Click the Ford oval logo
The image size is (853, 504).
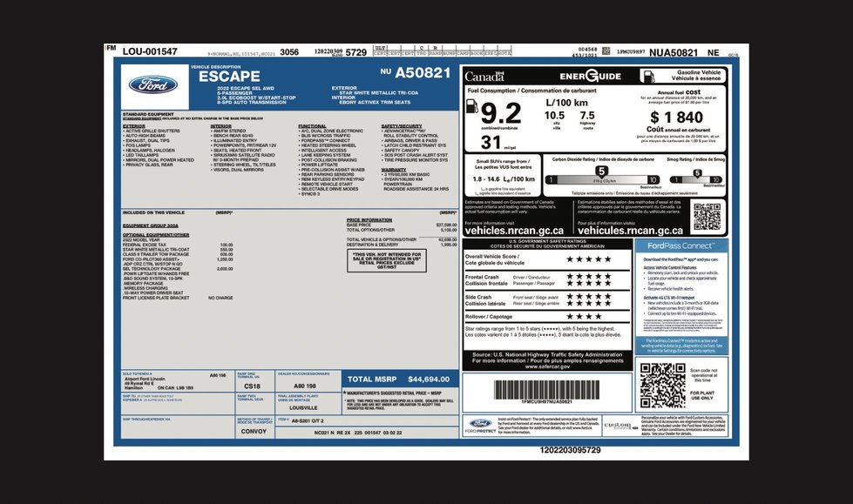coord(152,84)
